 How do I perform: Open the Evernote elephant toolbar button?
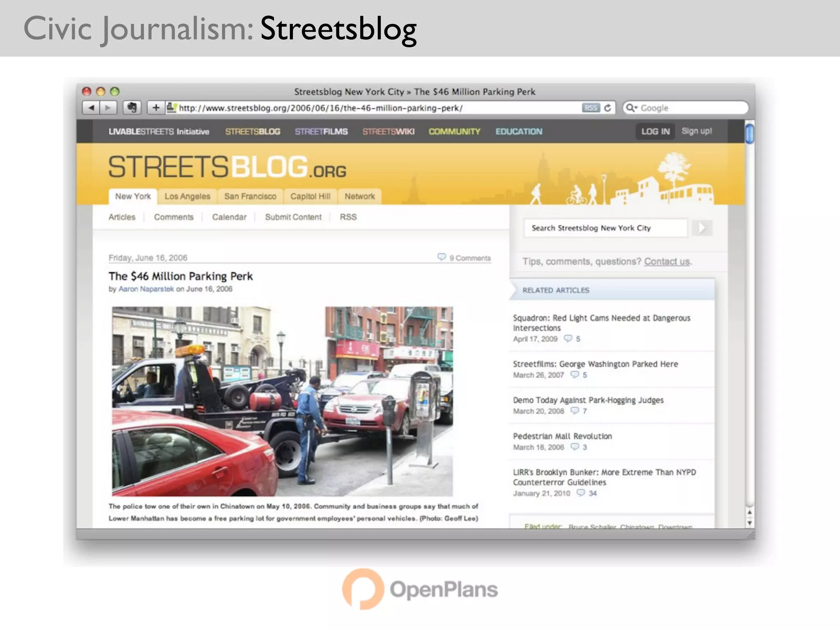(132, 108)
